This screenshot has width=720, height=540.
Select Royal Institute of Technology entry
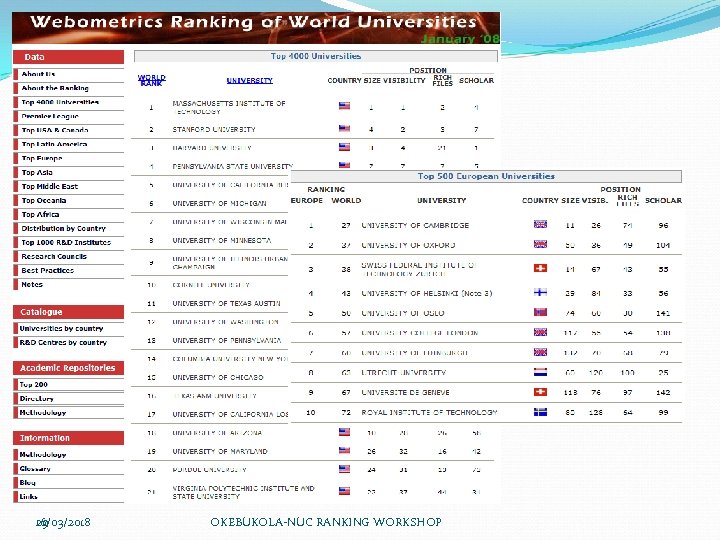[x=429, y=412]
